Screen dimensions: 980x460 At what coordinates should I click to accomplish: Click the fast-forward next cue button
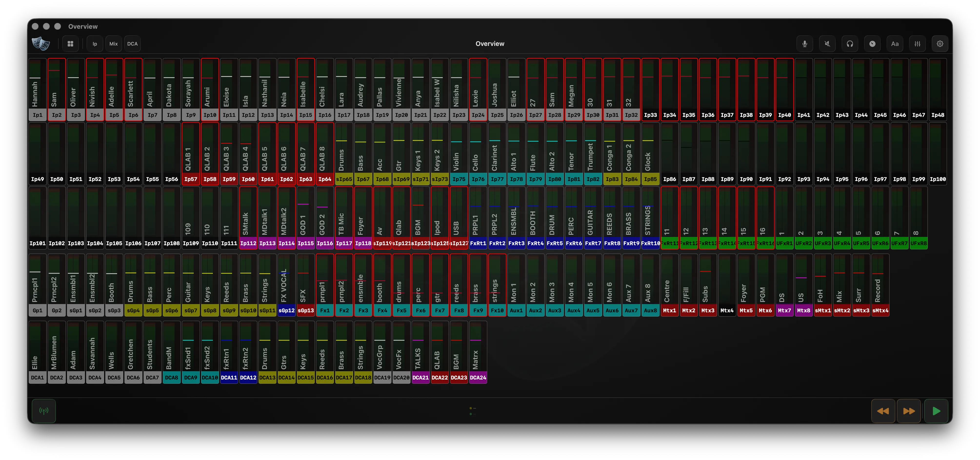pos(909,411)
